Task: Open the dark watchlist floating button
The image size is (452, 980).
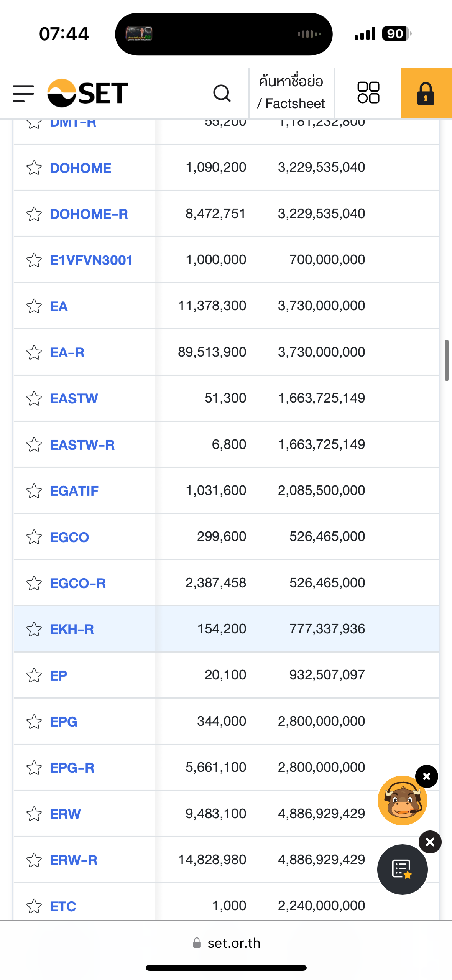Action: [402, 869]
